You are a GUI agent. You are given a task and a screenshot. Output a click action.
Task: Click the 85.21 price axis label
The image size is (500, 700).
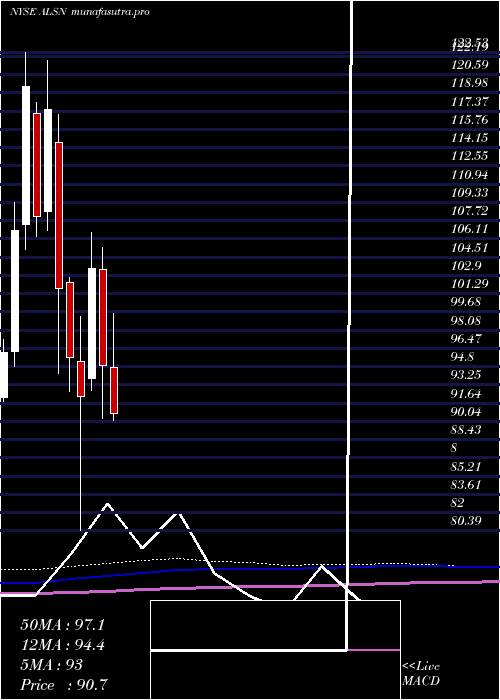click(466, 467)
